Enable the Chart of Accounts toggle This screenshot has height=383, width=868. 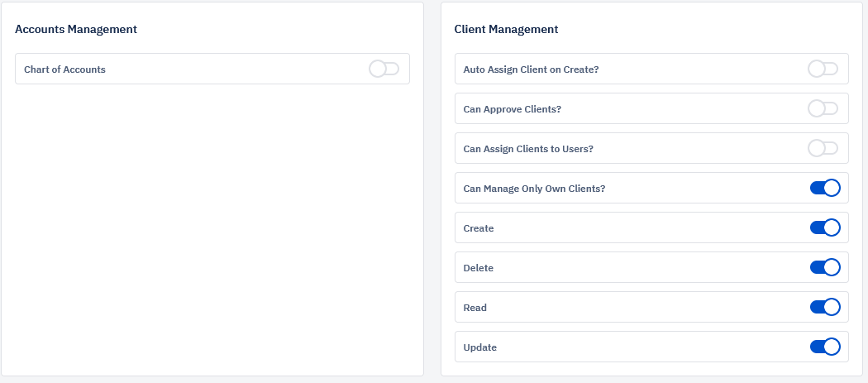pyautogui.click(x=384, y=69)
